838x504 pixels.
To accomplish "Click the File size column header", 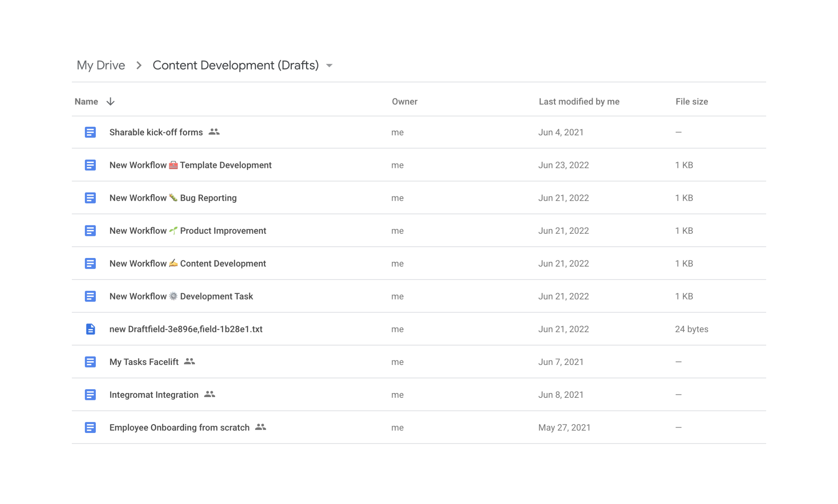I will pos(692,102).
